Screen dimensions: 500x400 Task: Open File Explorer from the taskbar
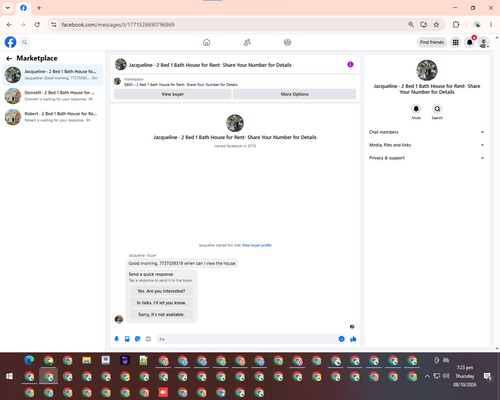[87, 360]
